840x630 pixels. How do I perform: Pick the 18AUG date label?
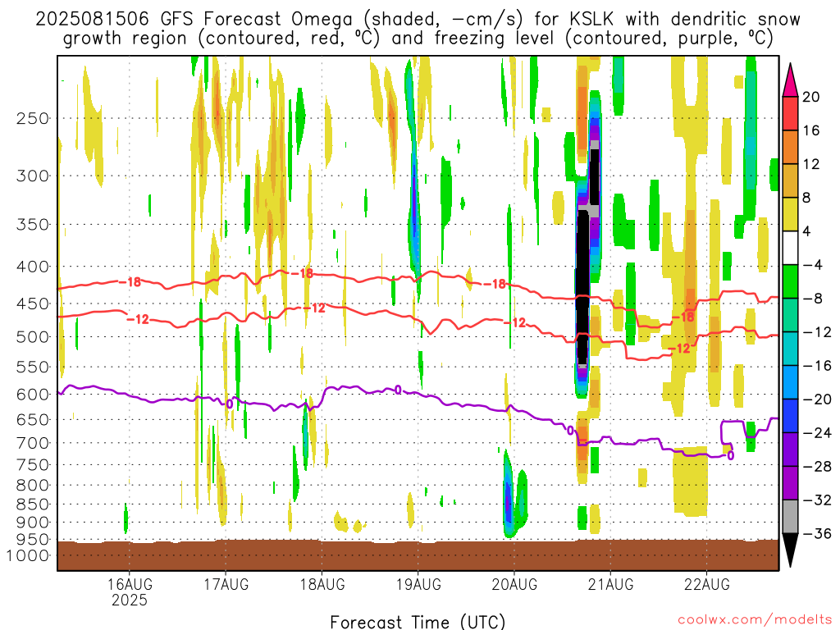(x=322, y=584)
